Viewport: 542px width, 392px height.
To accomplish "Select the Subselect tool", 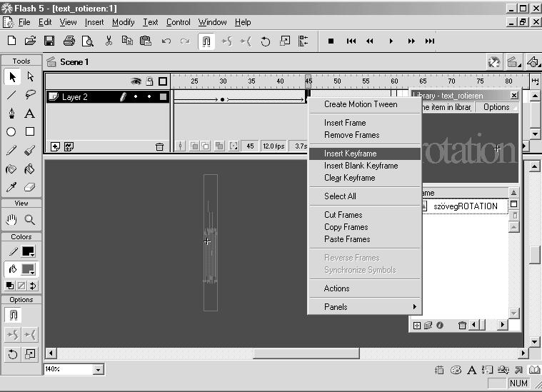I will coord(31,76).
